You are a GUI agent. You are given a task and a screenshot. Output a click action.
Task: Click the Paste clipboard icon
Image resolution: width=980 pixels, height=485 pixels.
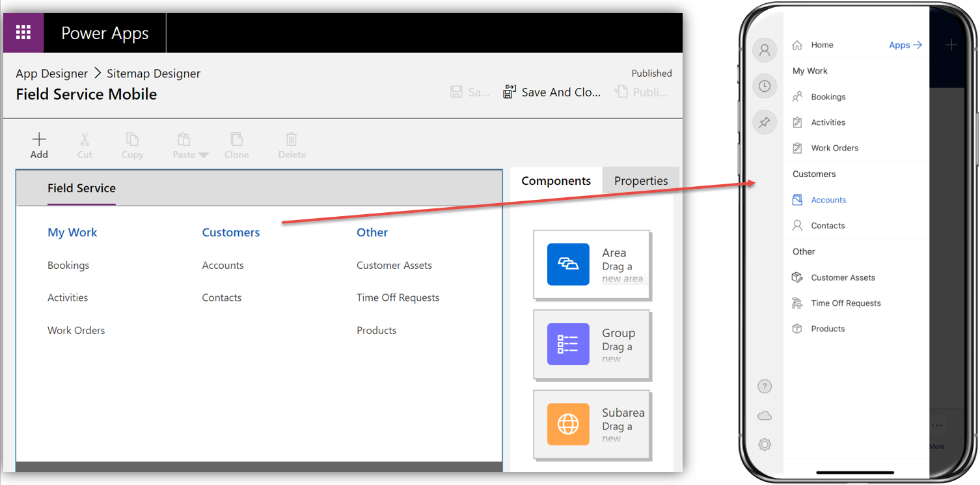pyautogui.click(x=184, y=139)
